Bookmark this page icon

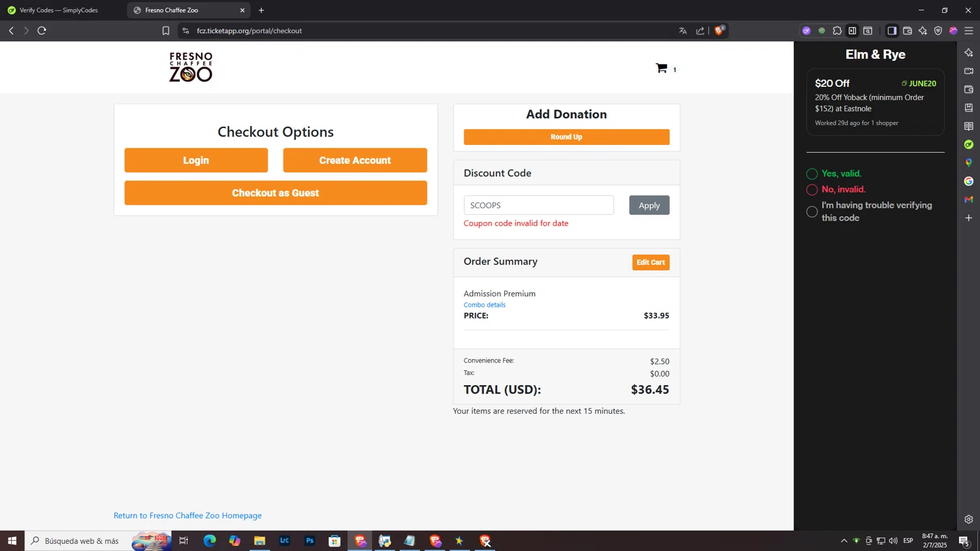(166, 31)
